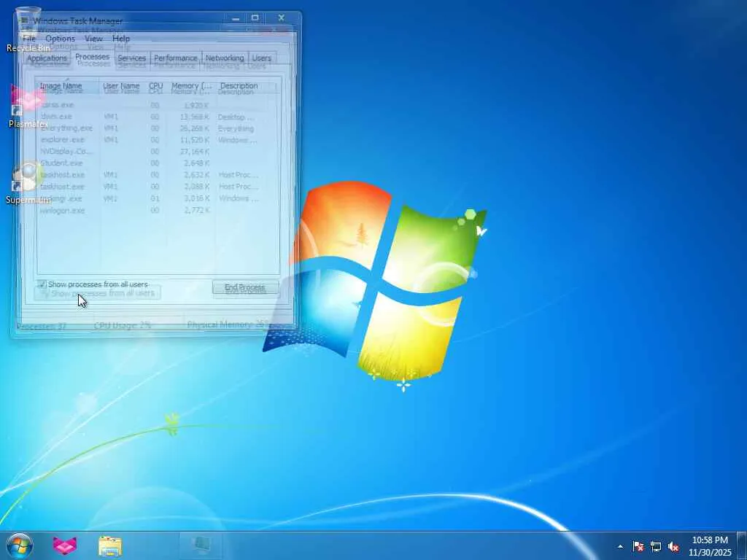Select the NVDisplay.Co... process row
The image size is (747, 560).
coord(158,152)
